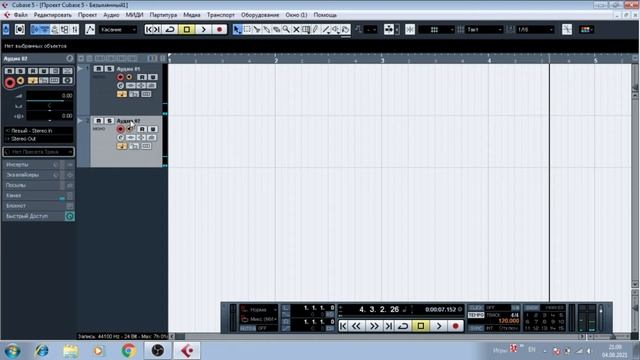Solo the Аудио 02 track in track list
Image resolution: width=640 pixels, height=360 pixels.
109,121
